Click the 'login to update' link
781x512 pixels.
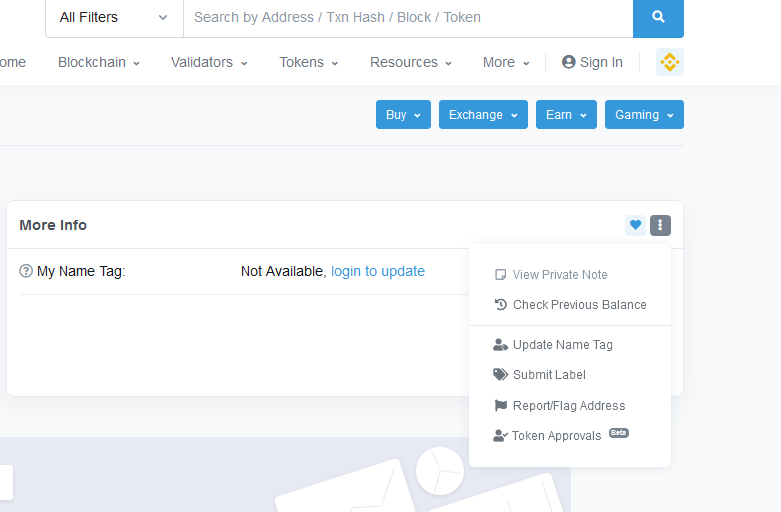pos(378,271)
